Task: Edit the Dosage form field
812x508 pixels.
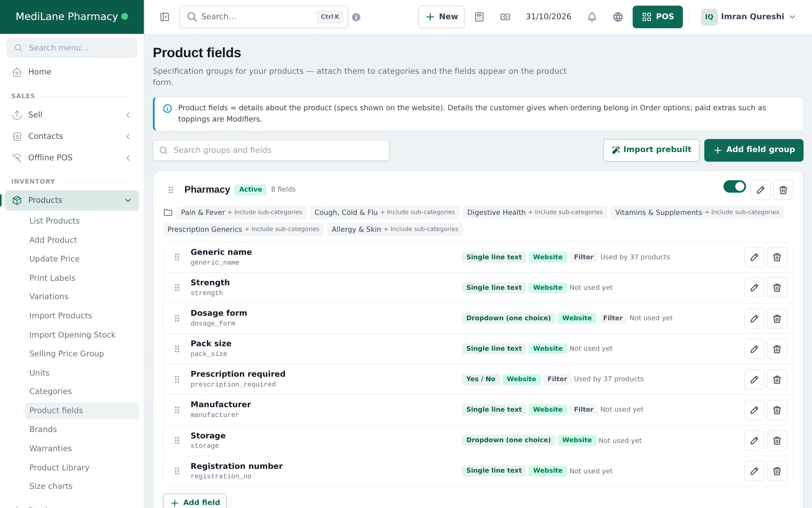Action: 754,318
